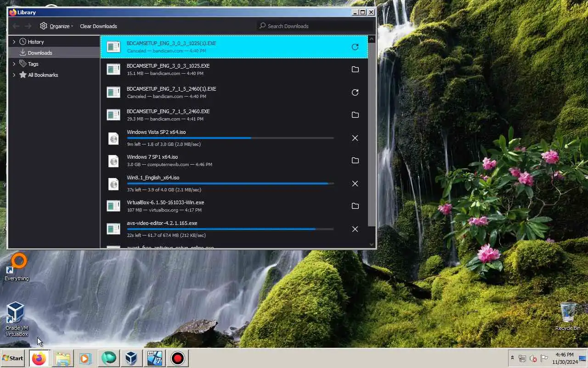Click the scrollbar up arrow

point(372,40)
